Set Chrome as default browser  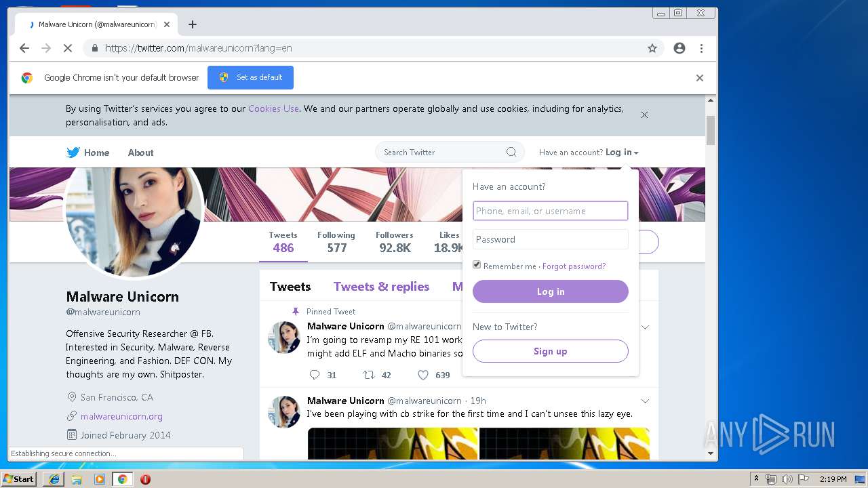click(x=250, y=77)
